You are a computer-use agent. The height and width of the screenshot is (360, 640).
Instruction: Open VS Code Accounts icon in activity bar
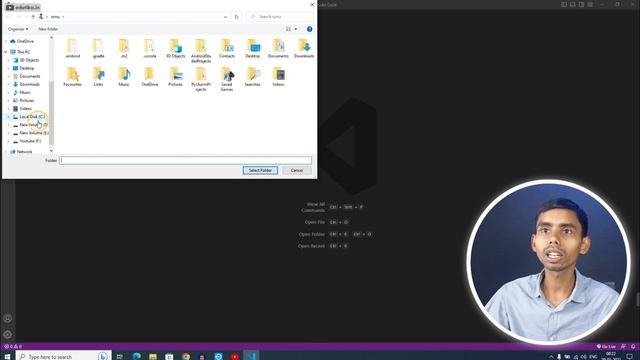[7, 318]
